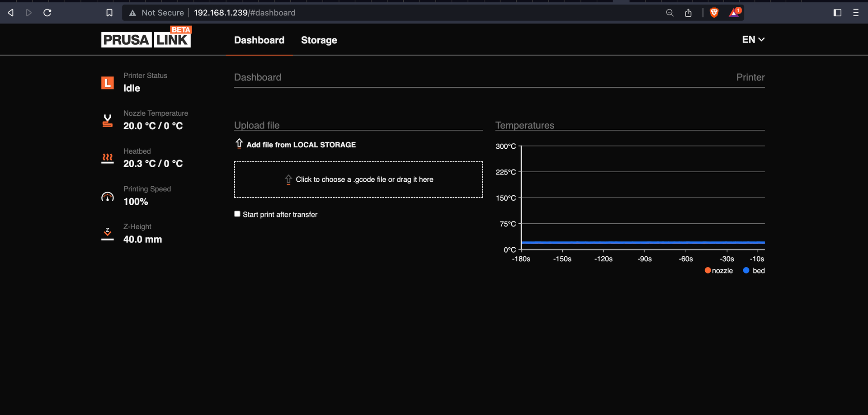Switch to the Storage tab
The width and height of the screenshot is (868, 415).
[319, 40]
